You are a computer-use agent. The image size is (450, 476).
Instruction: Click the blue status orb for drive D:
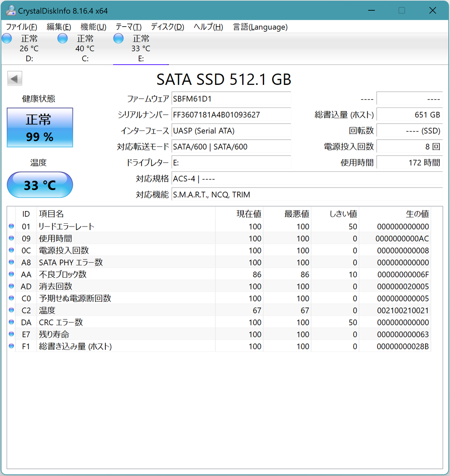coord(7,38)
